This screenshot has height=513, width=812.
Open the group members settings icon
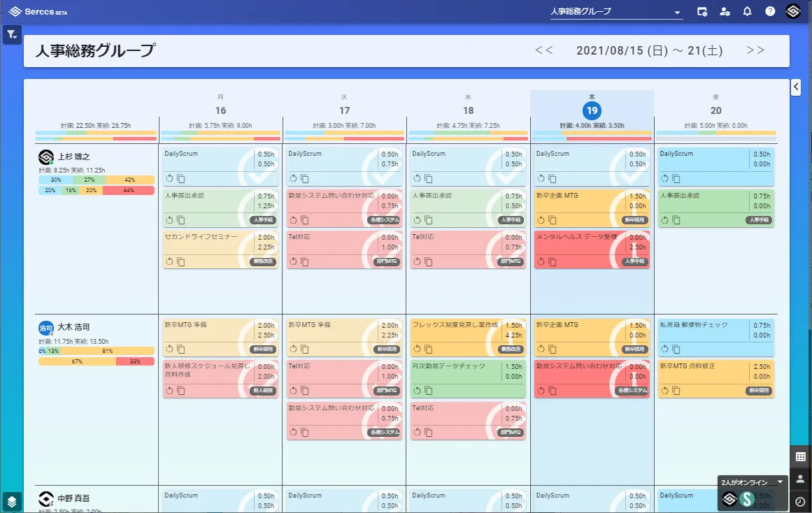725,11
